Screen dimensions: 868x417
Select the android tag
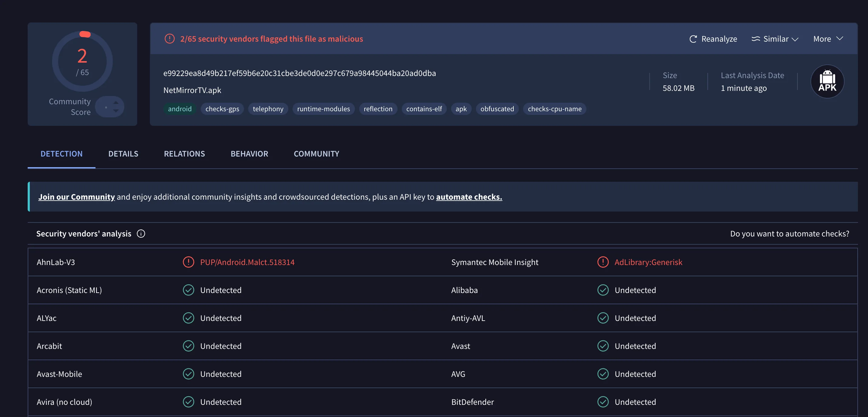point(180,109)
